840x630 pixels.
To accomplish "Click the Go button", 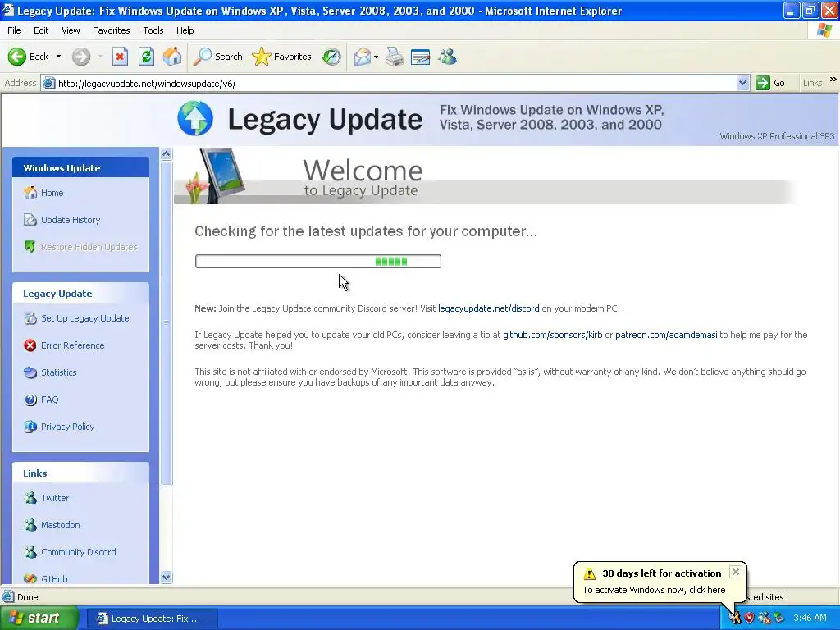I will tap(770, 83).
